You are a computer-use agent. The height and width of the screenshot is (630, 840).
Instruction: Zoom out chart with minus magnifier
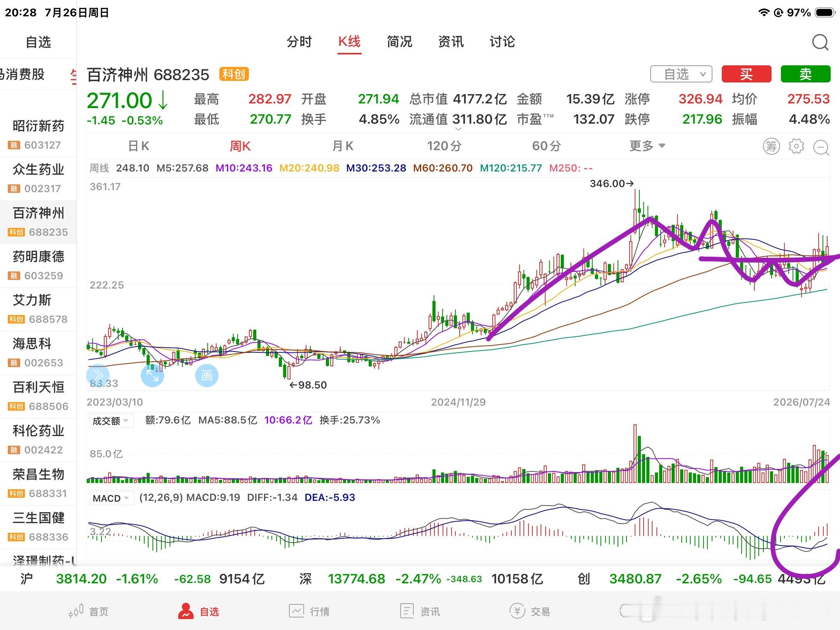tap(821, 147)
